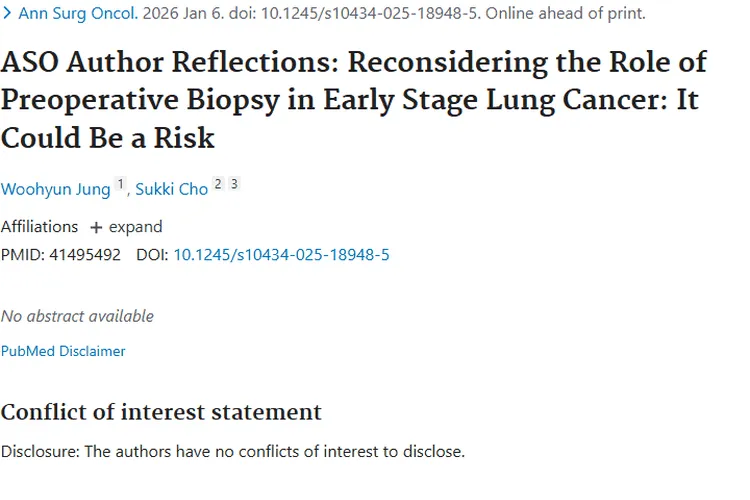Viewport: 750px width, 500px height.
Task: Click the 'No abstract available' text
Action: 77,316
